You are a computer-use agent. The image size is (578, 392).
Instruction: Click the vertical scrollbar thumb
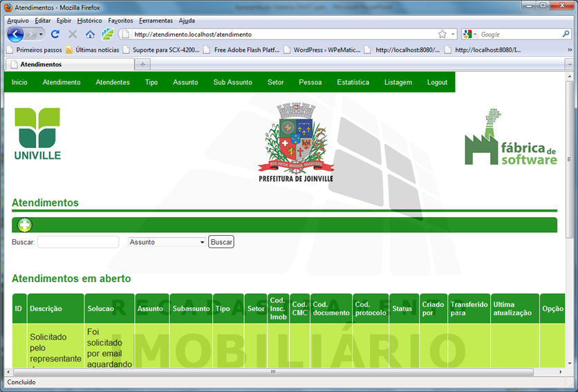click(x=570, y=159)
